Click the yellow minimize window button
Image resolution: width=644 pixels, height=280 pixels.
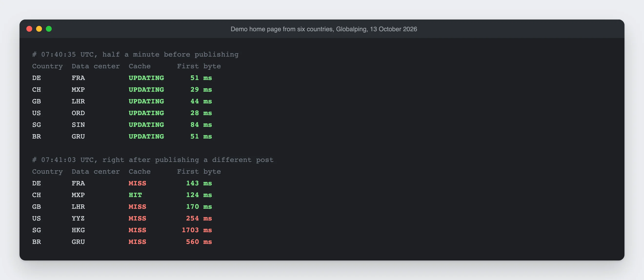(39, 29)
